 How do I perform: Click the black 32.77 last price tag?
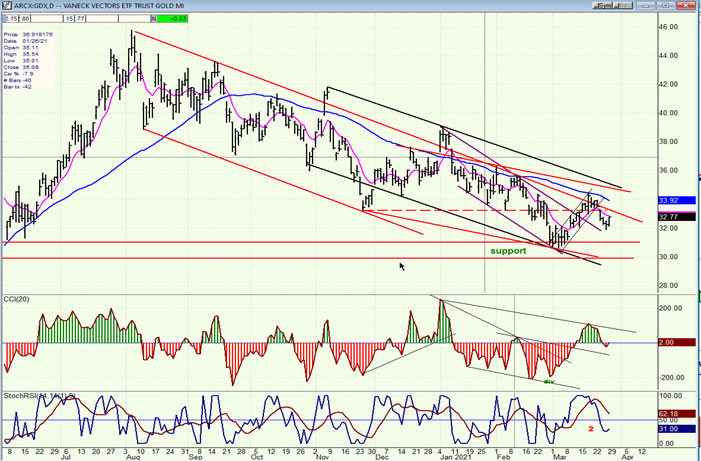[x=677, y=217]
